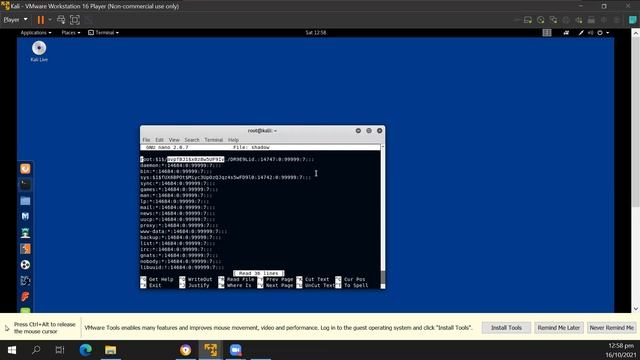640x360 pixels.
Task: Launch the Metasploit M icon in Kali dock
Action: 25,216
